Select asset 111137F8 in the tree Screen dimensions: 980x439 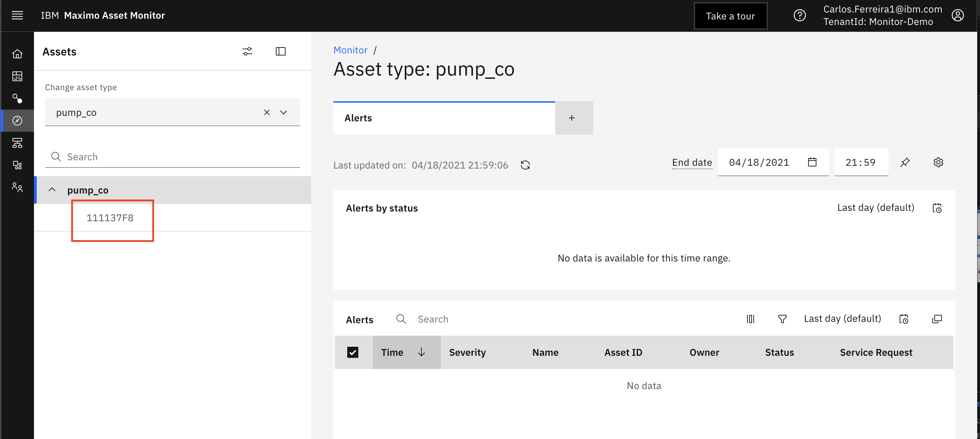pos(110,218)
